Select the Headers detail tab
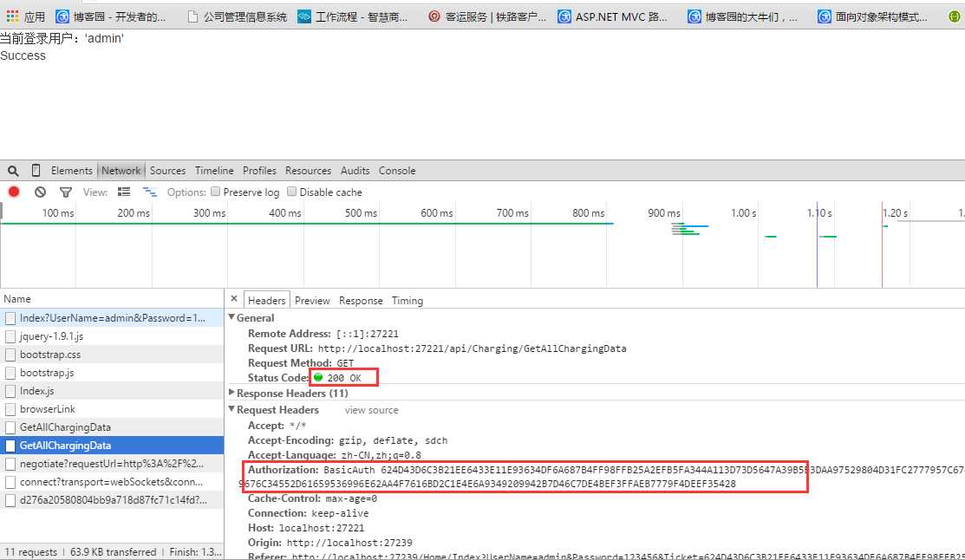 pyautogui.click(x=266, y=300)
